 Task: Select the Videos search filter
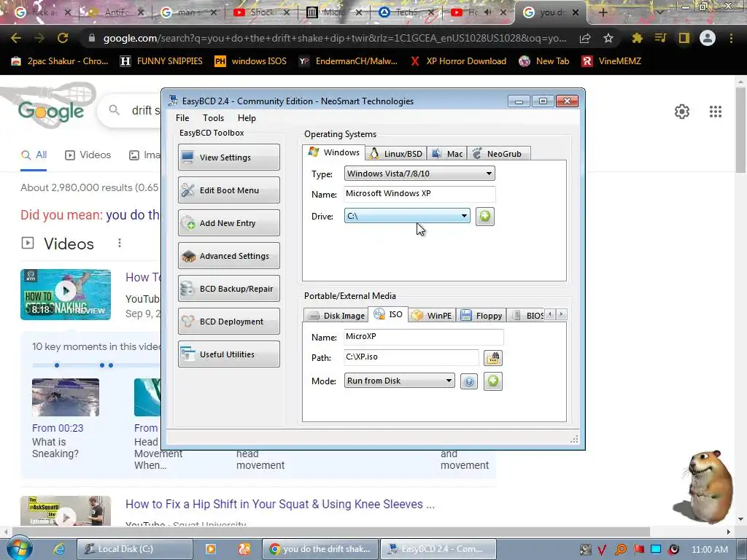click(88, 155)
